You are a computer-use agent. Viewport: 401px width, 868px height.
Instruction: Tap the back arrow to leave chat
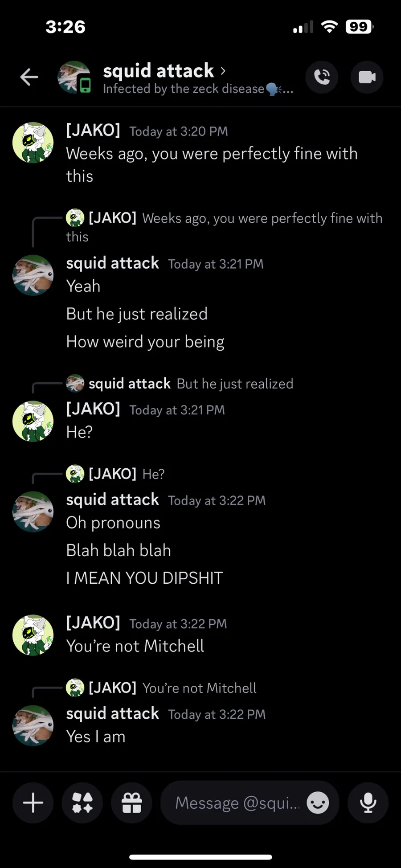pyautogui.click(x=29, y=77)
